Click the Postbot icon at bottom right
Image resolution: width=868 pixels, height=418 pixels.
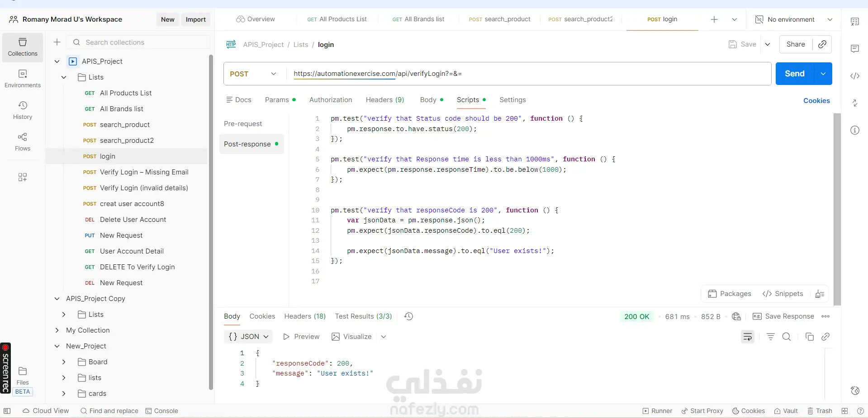pos(854,390)
